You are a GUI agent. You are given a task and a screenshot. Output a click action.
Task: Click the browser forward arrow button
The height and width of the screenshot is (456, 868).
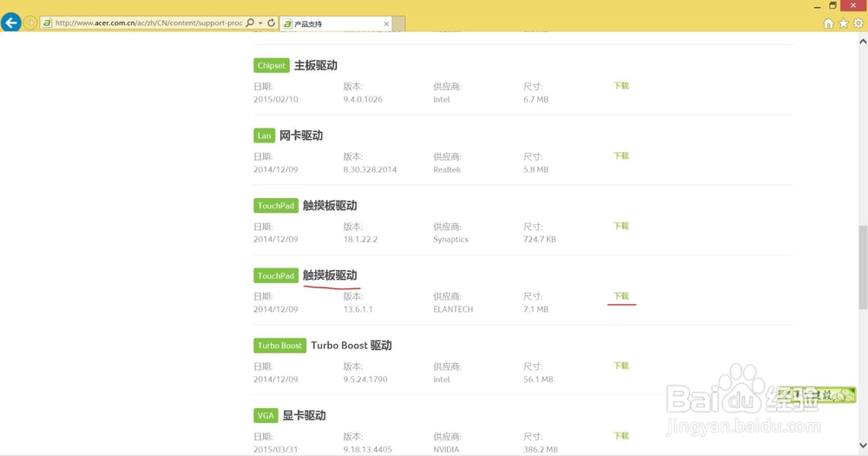click(x=30, y=23)
